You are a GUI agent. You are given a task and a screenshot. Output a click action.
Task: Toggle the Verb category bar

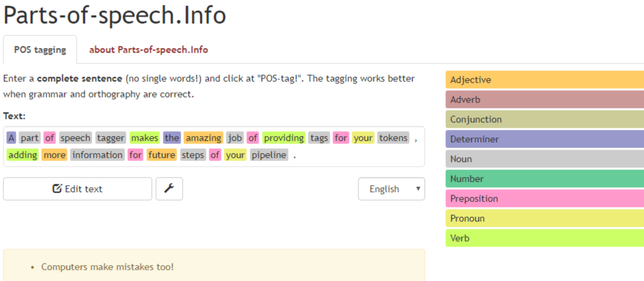[544, 238]
